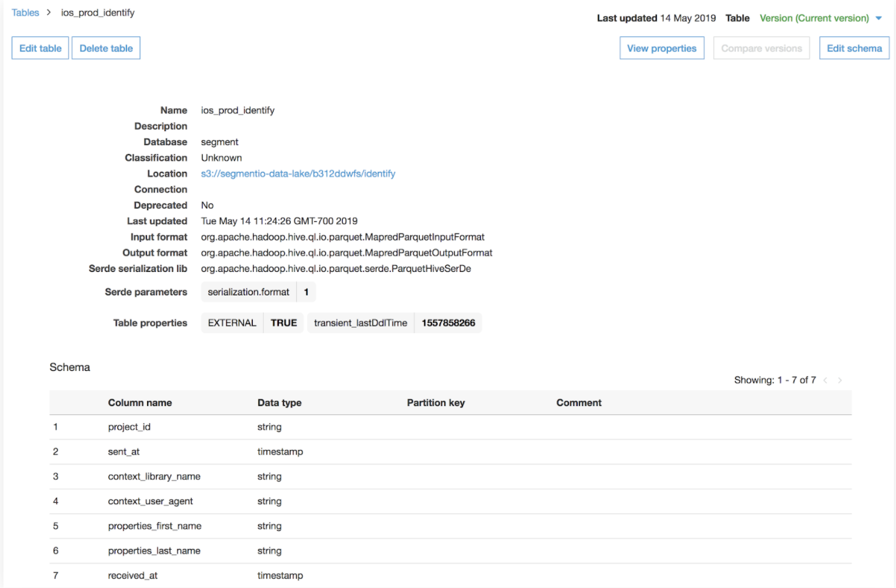
Task: Click the transient_lastDdlTime property chip
Action: 360,322
